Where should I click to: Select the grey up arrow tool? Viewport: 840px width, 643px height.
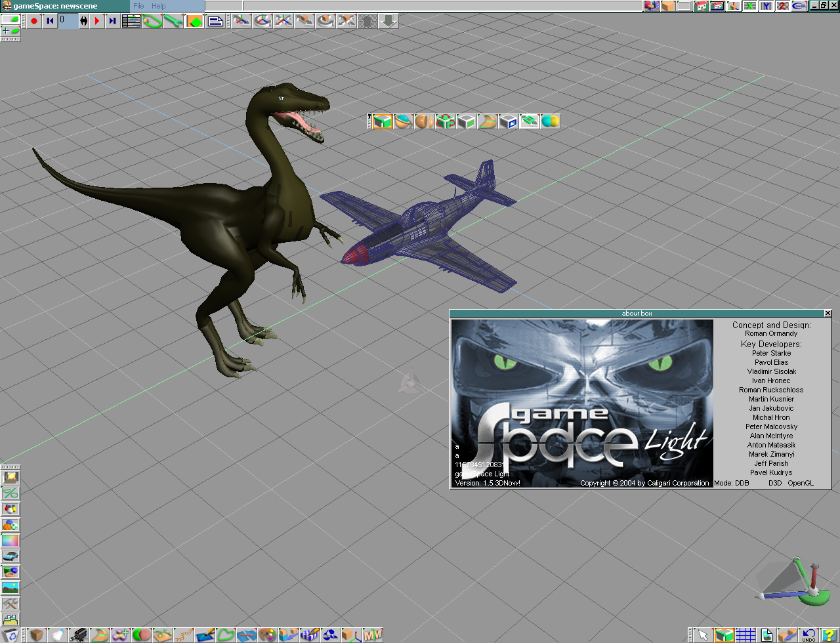pyautogui.click(x=367, y=21)
